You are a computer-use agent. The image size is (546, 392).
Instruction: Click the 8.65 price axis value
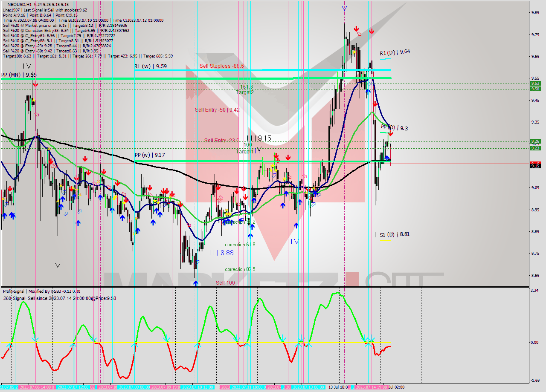535,275
